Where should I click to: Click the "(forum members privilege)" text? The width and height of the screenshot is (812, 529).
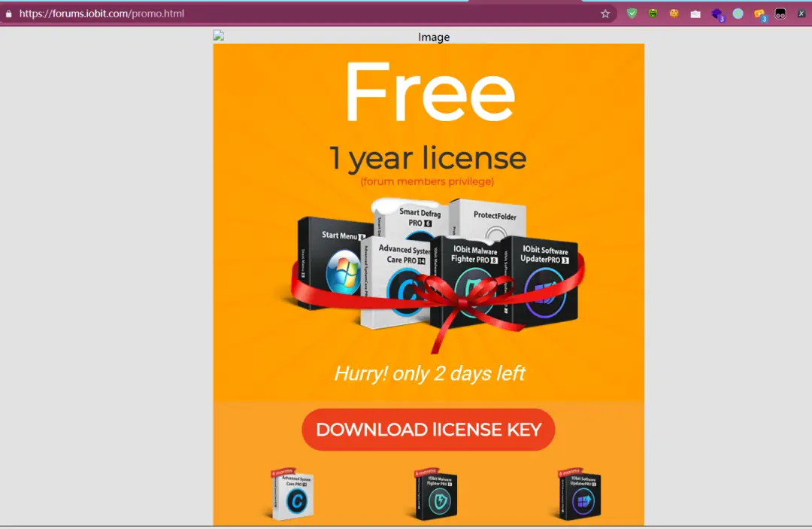click(x=427, y=181)
